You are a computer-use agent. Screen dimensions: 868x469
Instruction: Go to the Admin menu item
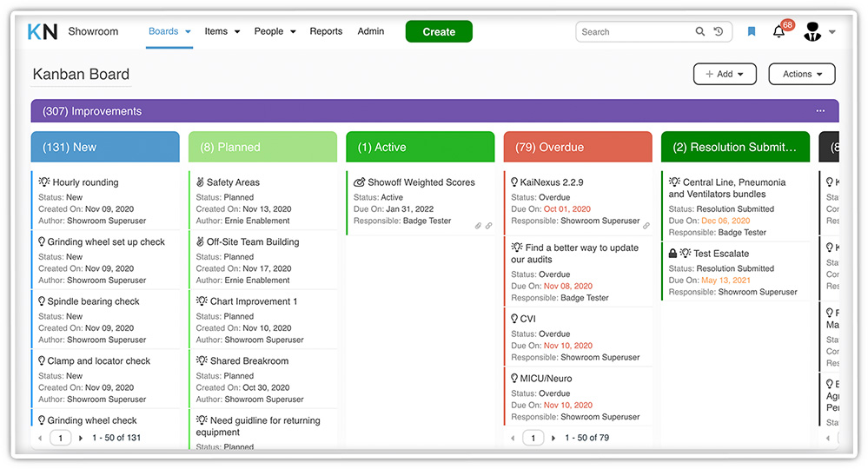pos(371,31)
